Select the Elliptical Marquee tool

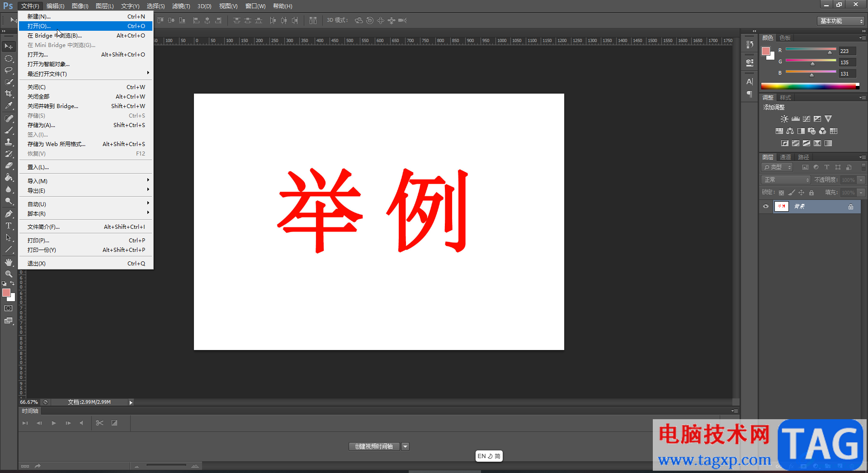[x=9, y=59]
